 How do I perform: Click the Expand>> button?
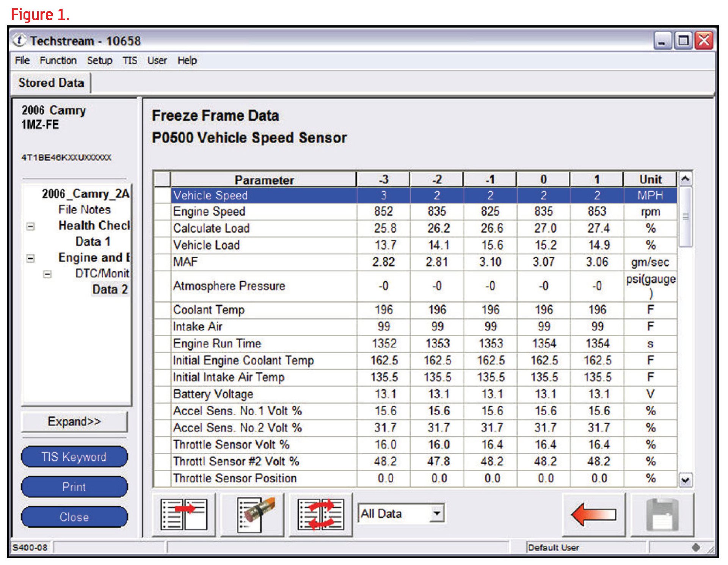click(x=75, y=421)
